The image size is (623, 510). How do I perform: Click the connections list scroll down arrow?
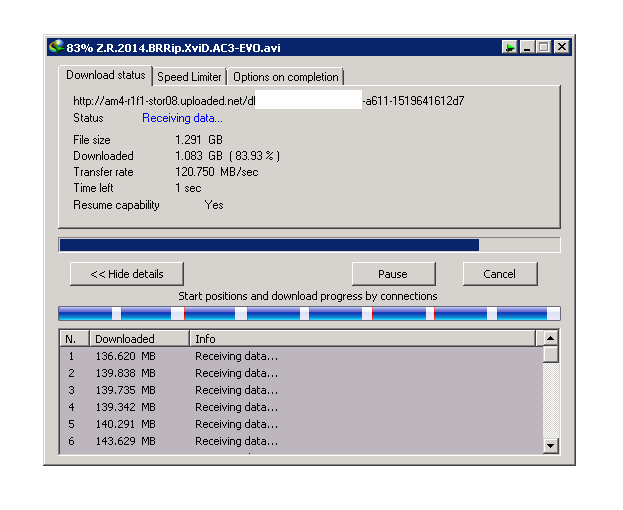[x=551, y=446]
